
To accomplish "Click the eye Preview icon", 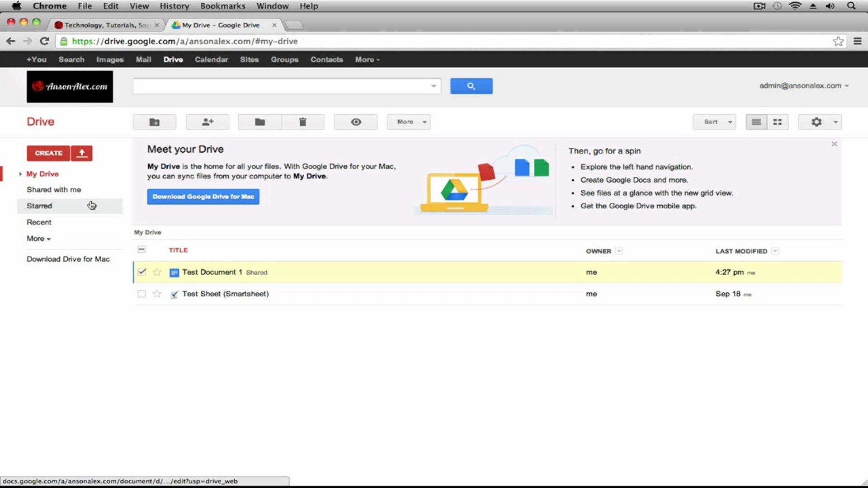I will 356,122.
